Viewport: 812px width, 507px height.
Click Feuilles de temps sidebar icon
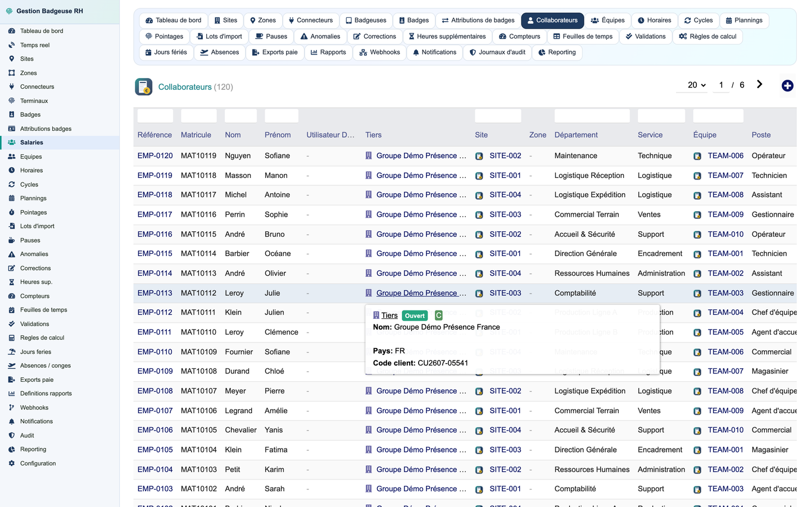pos(11,310)
